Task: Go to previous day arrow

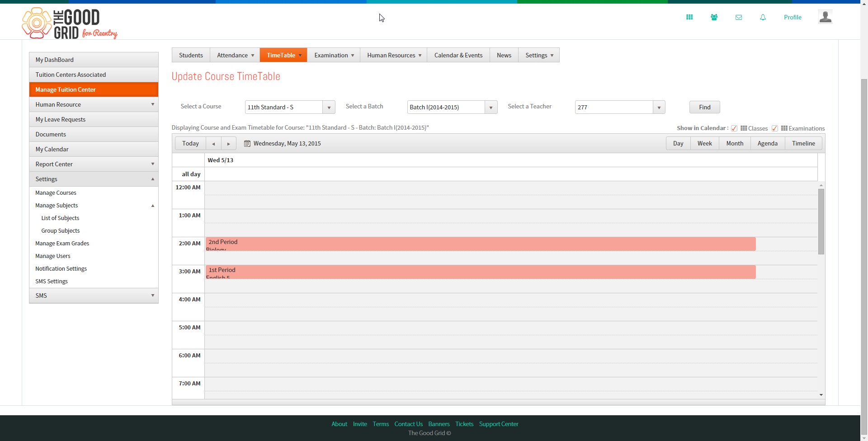Action: tap(213, 144)
